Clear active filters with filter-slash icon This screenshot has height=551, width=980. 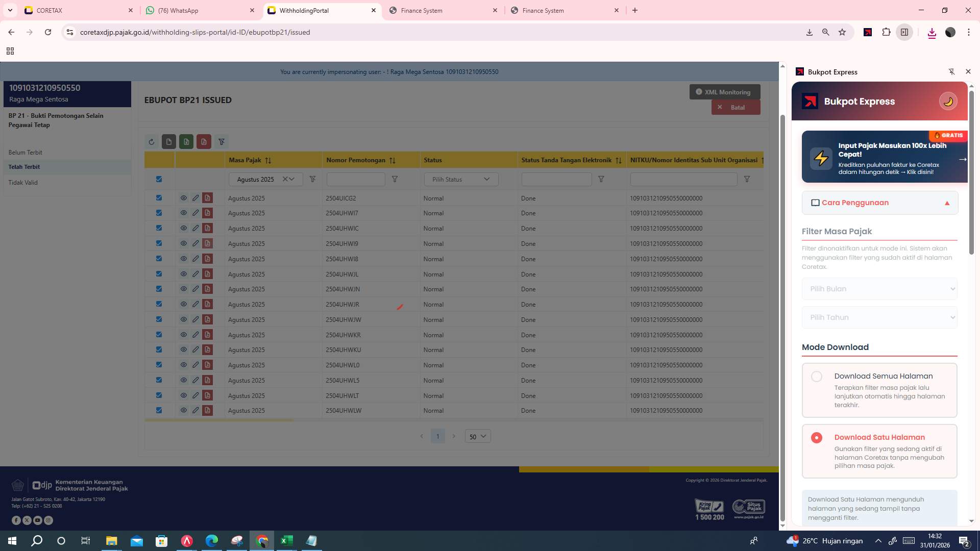click(222, 142)
